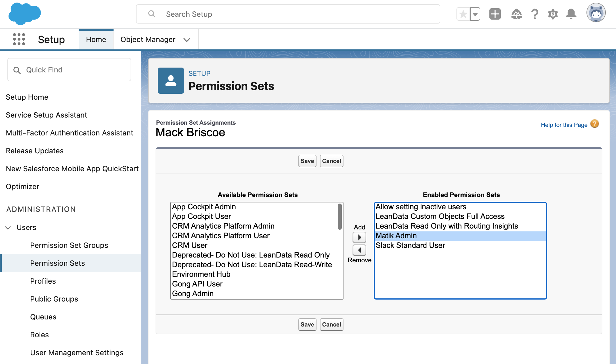Collapse the Users section chevron
The width and height of the screenshot is (616, 364).
[x=8, y=228]
